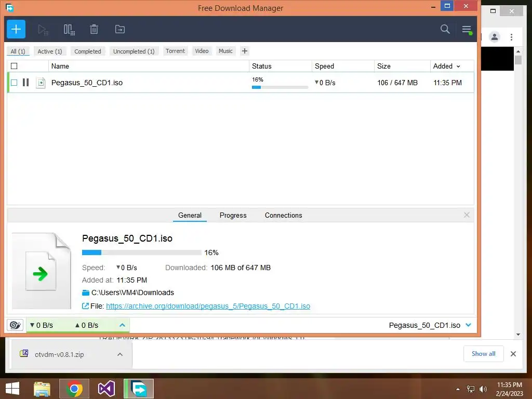Select all downloads with header checkbox
The width and height of the screenshot is (532, 399).
(x=14, y=66)
